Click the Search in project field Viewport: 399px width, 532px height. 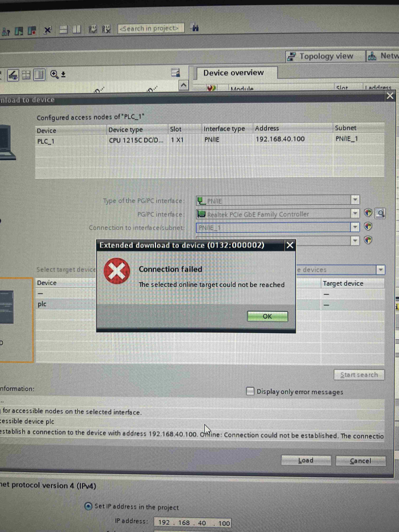pos(151,28)
